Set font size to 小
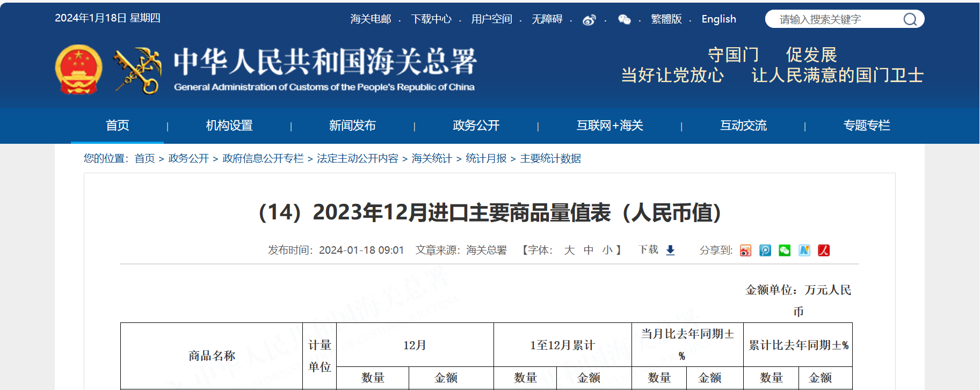The image size is (980, 390). [x=607, y=250]
